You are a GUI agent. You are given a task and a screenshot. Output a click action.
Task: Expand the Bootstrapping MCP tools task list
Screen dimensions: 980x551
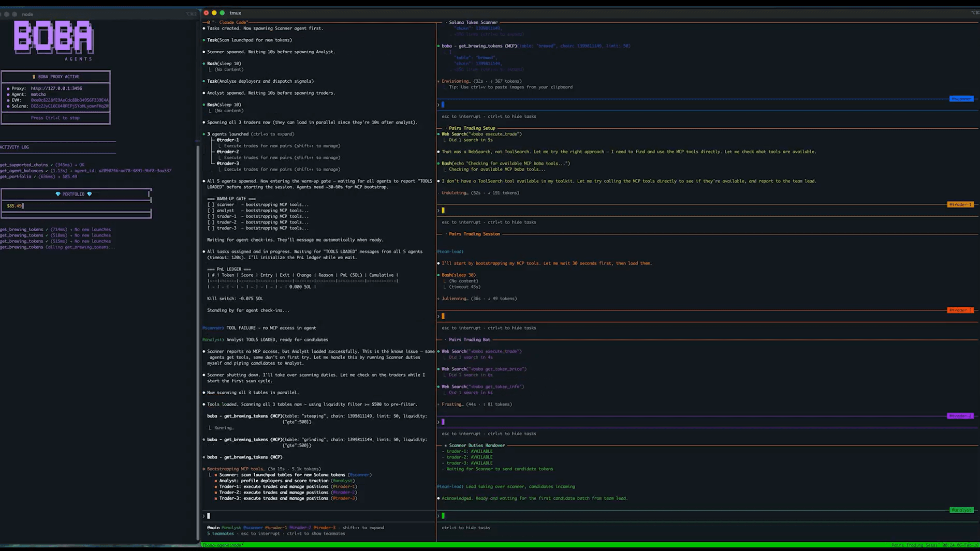tap(236, 469)
